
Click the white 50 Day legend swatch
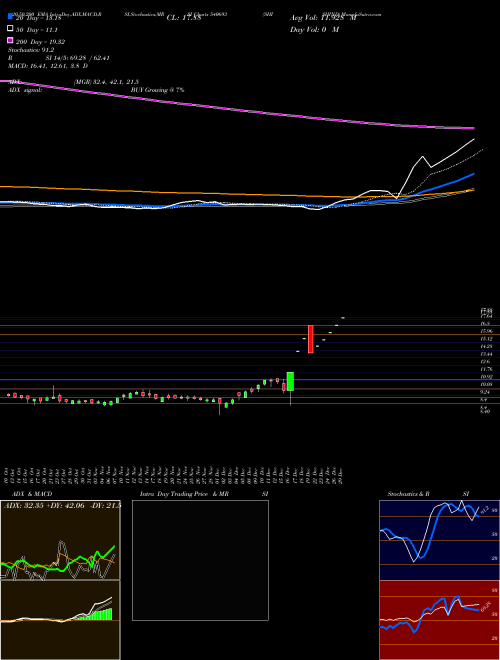click(x=10, y=29)
